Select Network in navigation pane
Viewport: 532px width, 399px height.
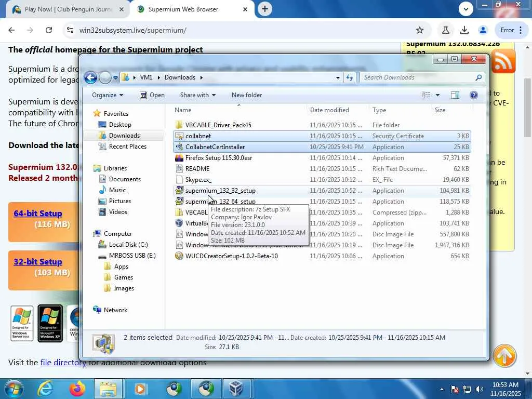coord(111,310)
